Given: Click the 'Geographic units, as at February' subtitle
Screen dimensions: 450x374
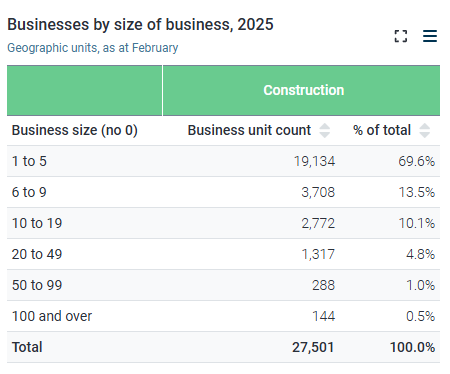Looking at the screenshot, I should coord(93,48).
